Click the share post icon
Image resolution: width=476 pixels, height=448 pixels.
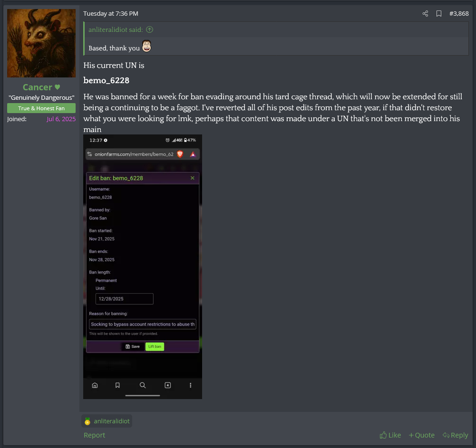(425, 14)
